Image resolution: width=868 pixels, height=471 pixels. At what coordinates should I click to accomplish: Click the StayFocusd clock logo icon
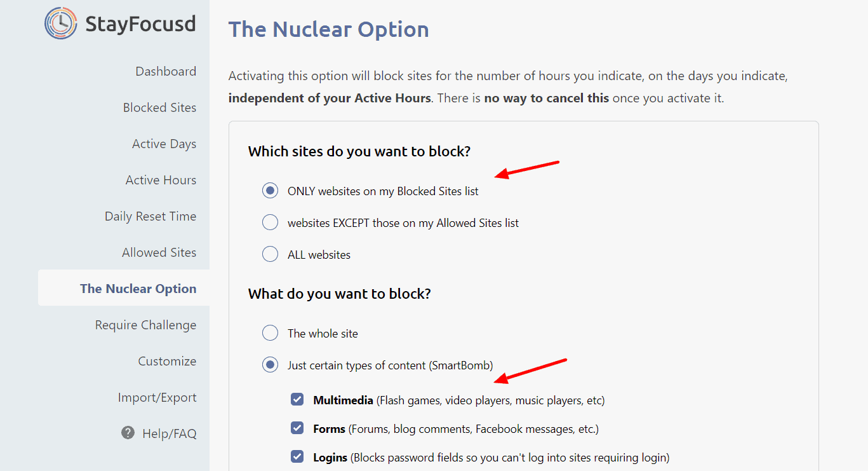coord(61,24)
